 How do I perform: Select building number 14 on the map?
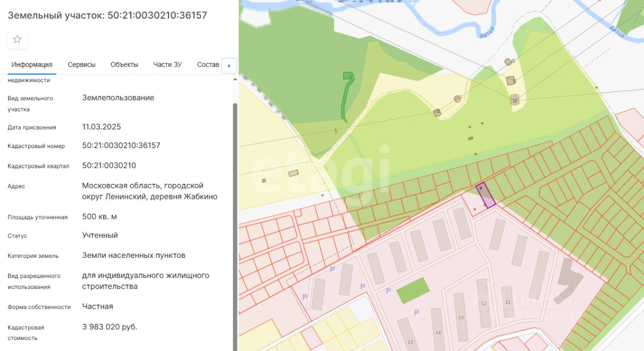[x=438, y=330]
